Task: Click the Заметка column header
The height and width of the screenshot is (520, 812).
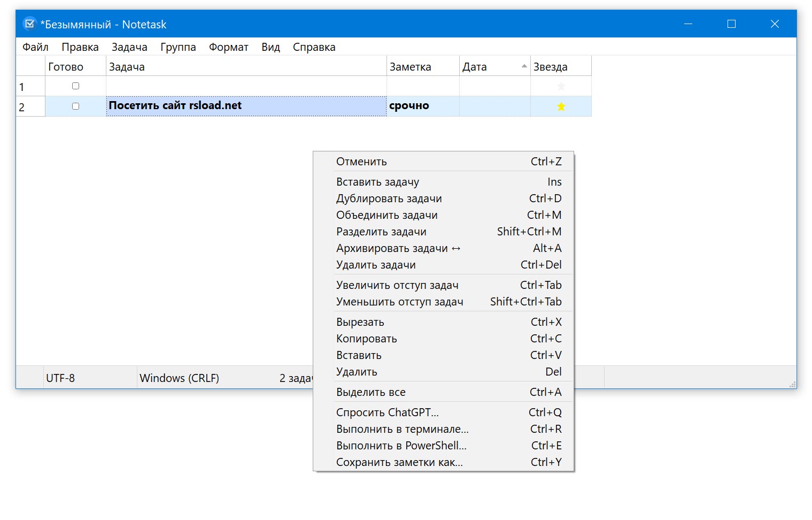Action: pos(422,67)
